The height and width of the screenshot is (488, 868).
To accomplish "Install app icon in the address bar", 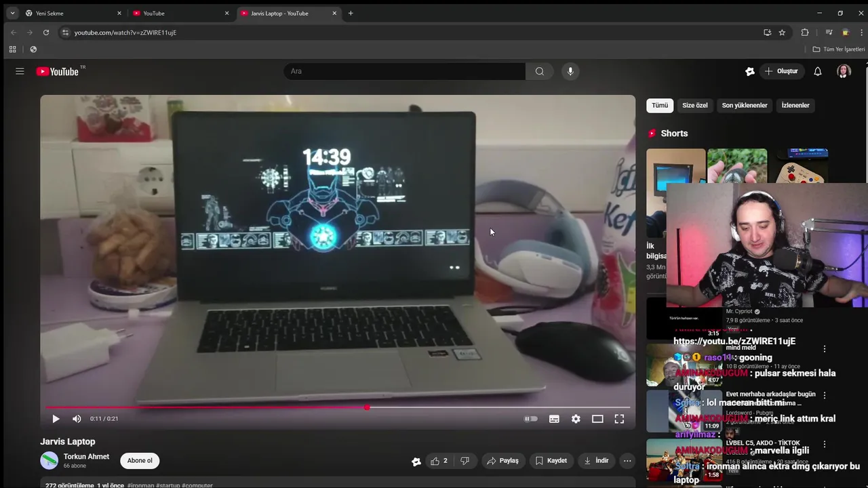I will click(767, 33).
